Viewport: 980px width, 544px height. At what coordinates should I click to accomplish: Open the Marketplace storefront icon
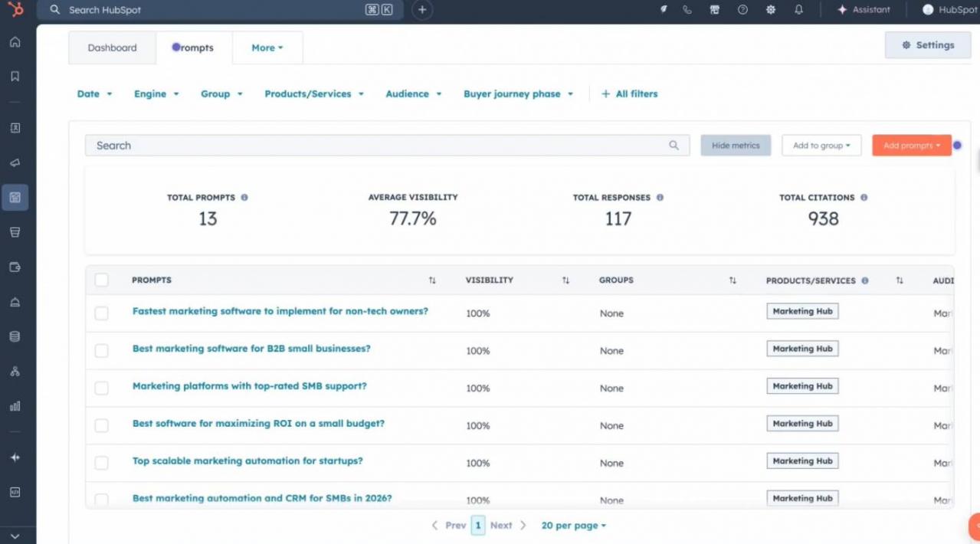click(x=715, y=10)
